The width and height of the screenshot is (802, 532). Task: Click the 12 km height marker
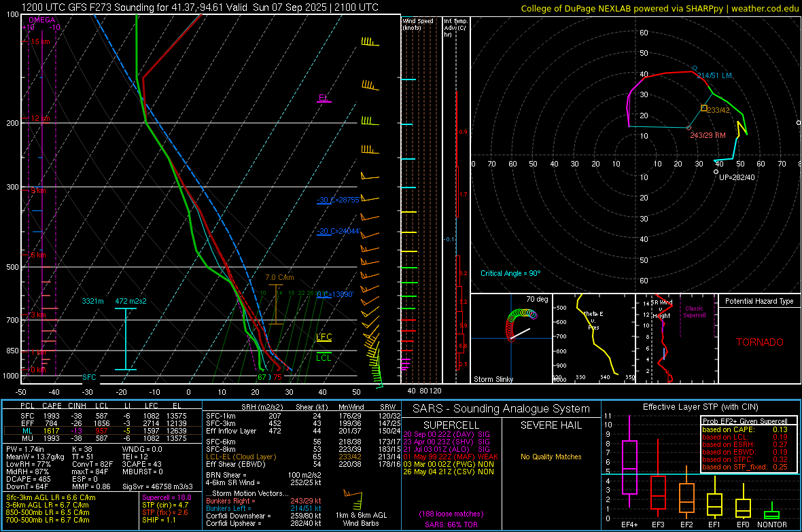coord(40,118)
